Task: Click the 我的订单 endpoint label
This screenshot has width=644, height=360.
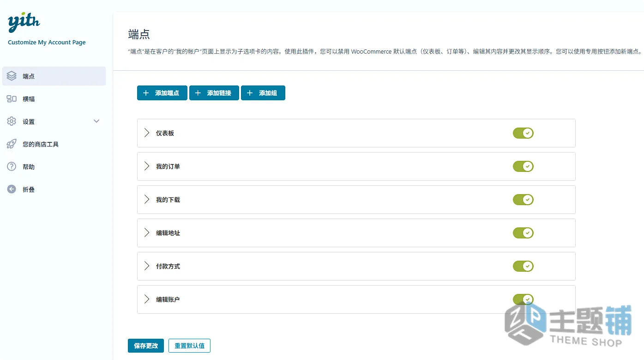Action: pos(168,166)
